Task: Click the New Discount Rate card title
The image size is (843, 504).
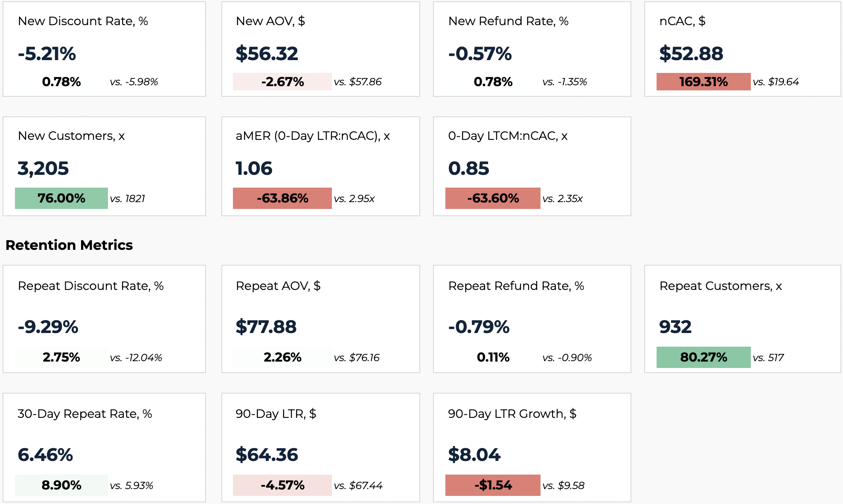Action: (83, 21)
